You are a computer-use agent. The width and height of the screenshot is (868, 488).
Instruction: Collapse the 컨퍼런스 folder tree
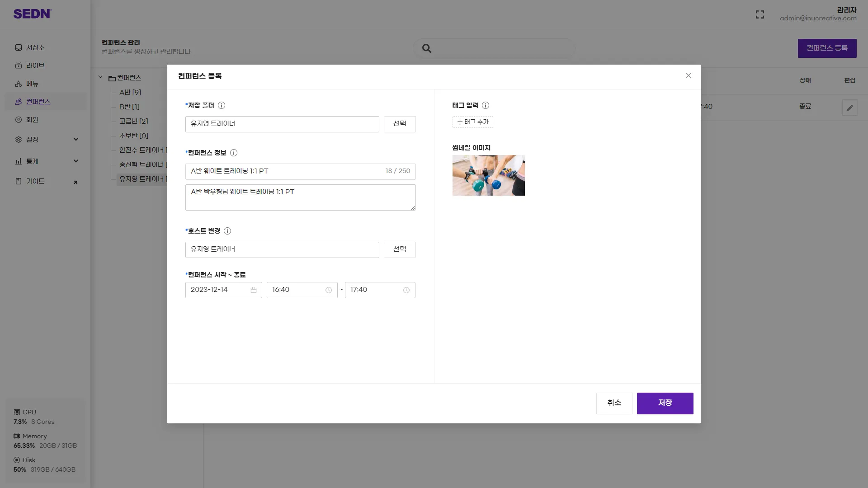pos(100,77)
